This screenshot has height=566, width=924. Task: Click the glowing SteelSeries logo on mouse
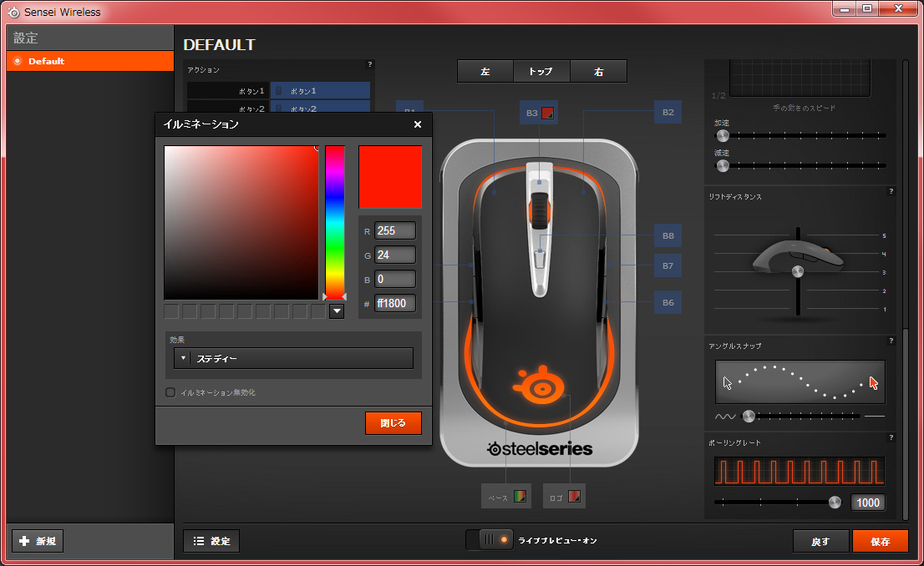tap(539, 386)
